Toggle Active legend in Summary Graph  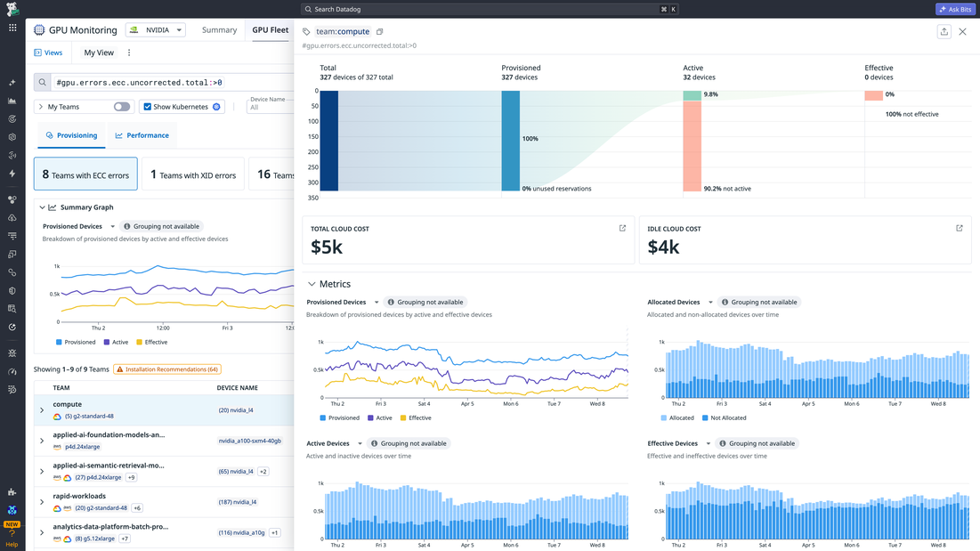[x=117, y=343]
